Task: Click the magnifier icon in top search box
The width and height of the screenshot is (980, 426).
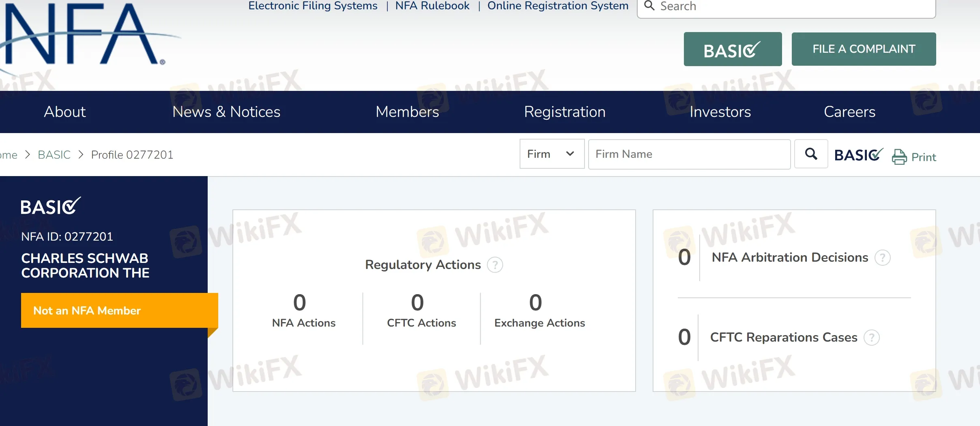Action: pos(649,6)
